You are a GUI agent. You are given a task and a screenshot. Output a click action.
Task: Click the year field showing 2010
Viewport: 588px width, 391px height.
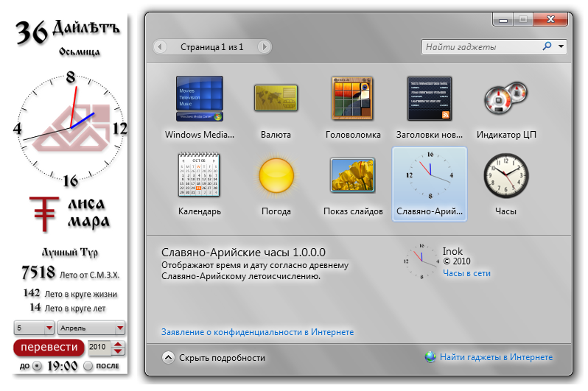coord(99,347)
